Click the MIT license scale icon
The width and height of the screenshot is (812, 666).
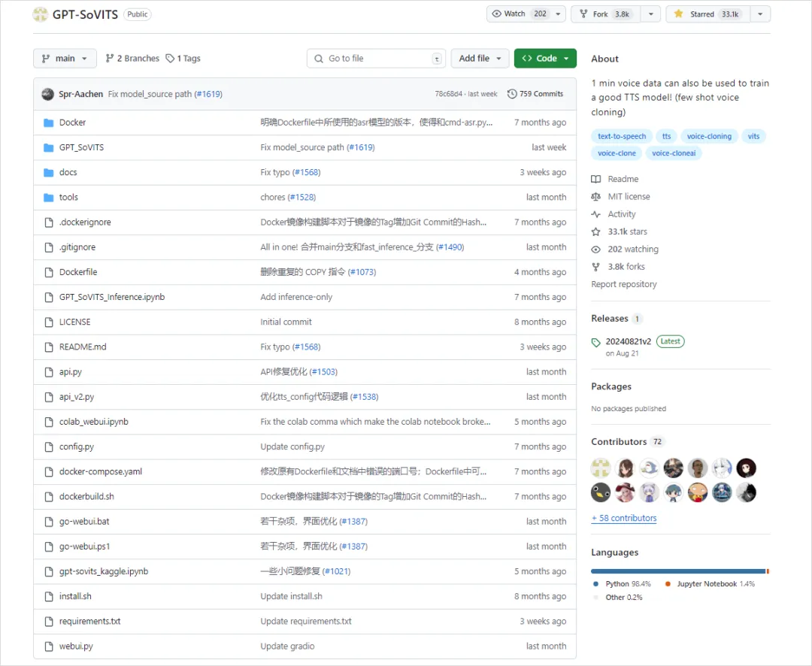pos(596,197)
